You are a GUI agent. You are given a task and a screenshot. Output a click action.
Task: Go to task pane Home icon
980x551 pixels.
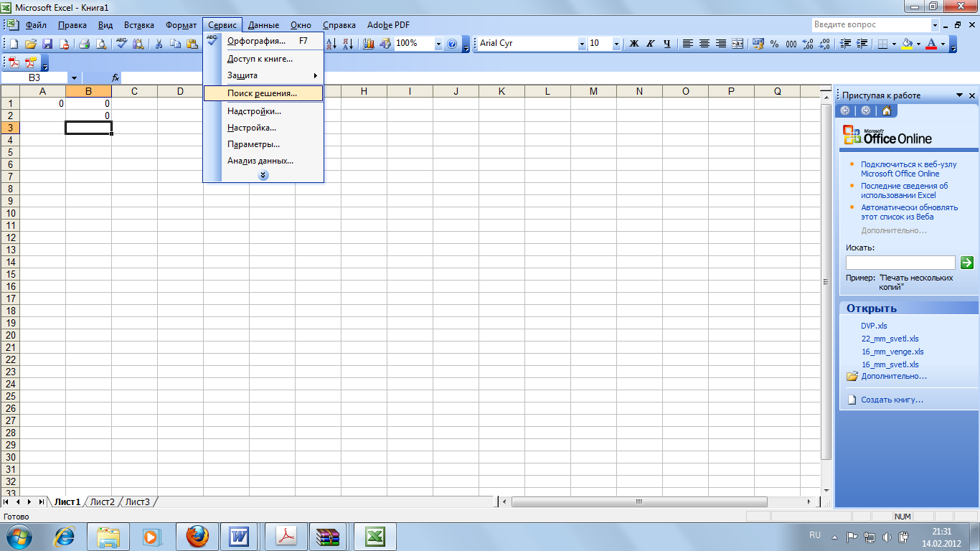(x=887, y=110)
